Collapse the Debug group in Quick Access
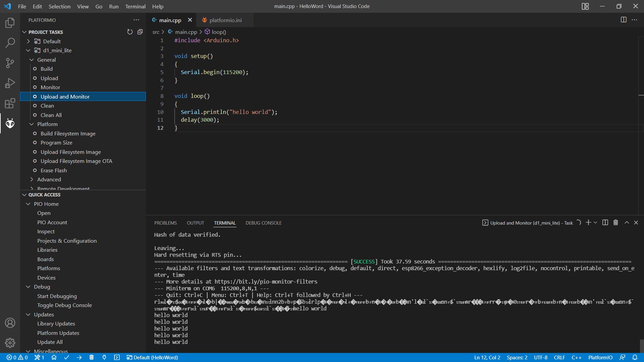Screen dimensions: 644x362 pyautogui.click(x=29, y=287)
